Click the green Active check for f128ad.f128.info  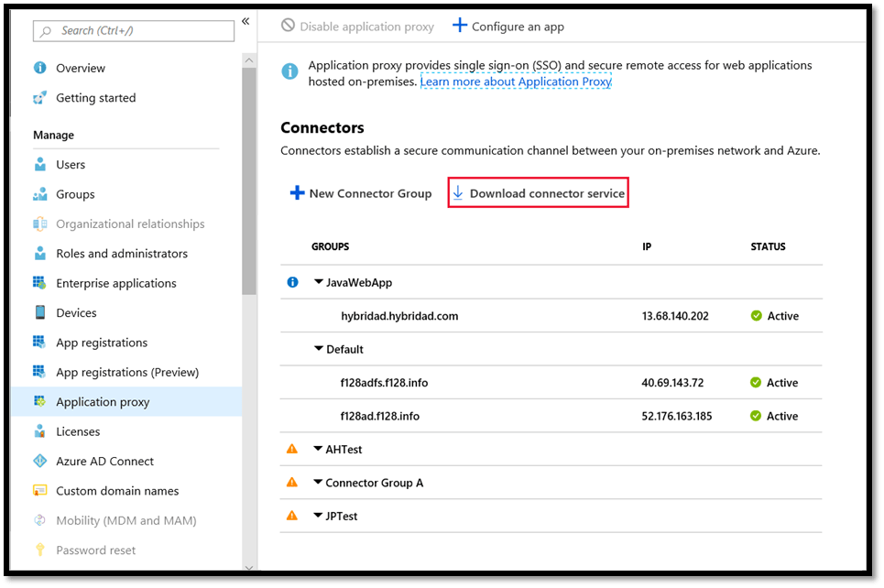(756, 416)
